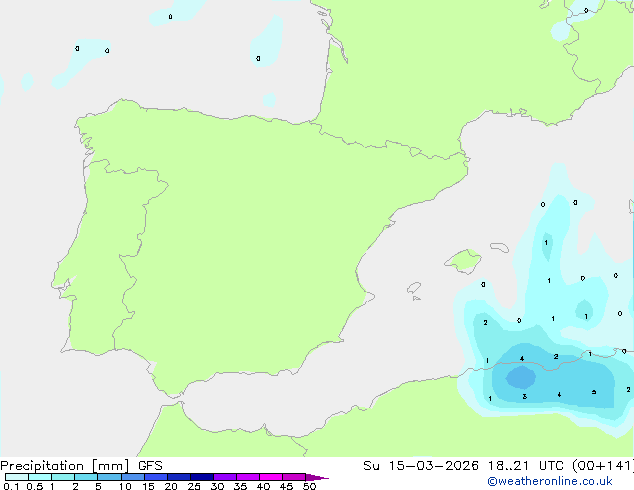This screenshot has width=634, height=490.
Task: Choose the 40–45 mm magenta legend swatch
Action: (271, 477)
